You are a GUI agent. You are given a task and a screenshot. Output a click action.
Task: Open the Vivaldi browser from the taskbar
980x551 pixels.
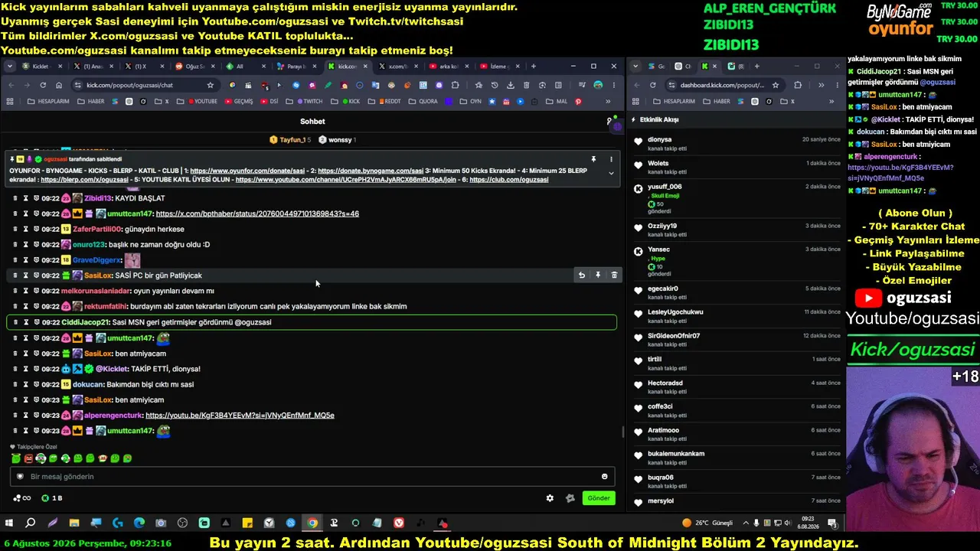pos(399,523)
